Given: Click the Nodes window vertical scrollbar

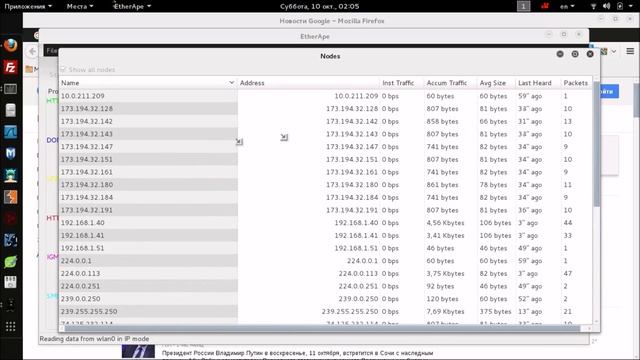Looking at the screenshot, I should click(596, 144).
